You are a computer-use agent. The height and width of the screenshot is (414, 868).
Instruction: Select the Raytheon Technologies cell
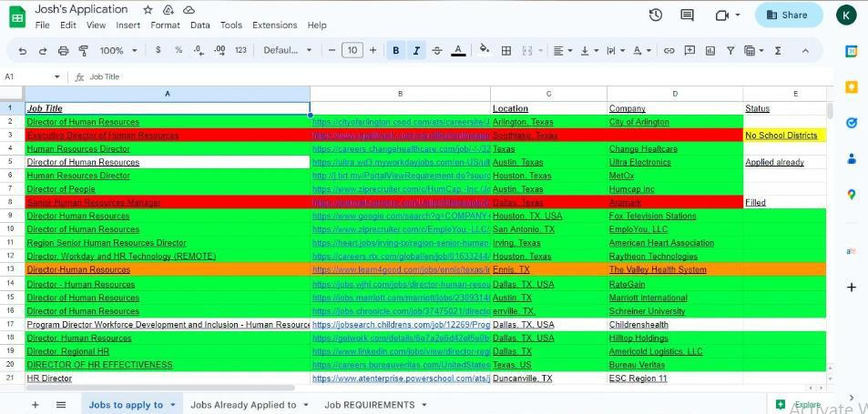point(675,257)
